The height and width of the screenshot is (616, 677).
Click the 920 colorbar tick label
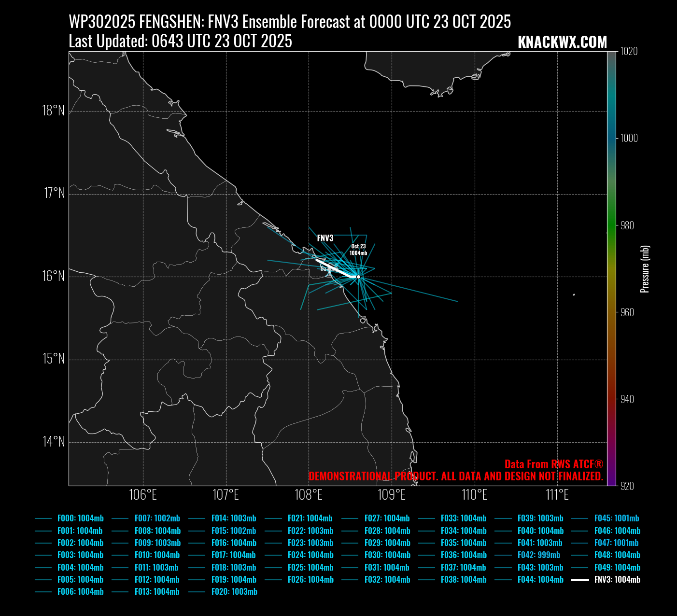(627, 486)
